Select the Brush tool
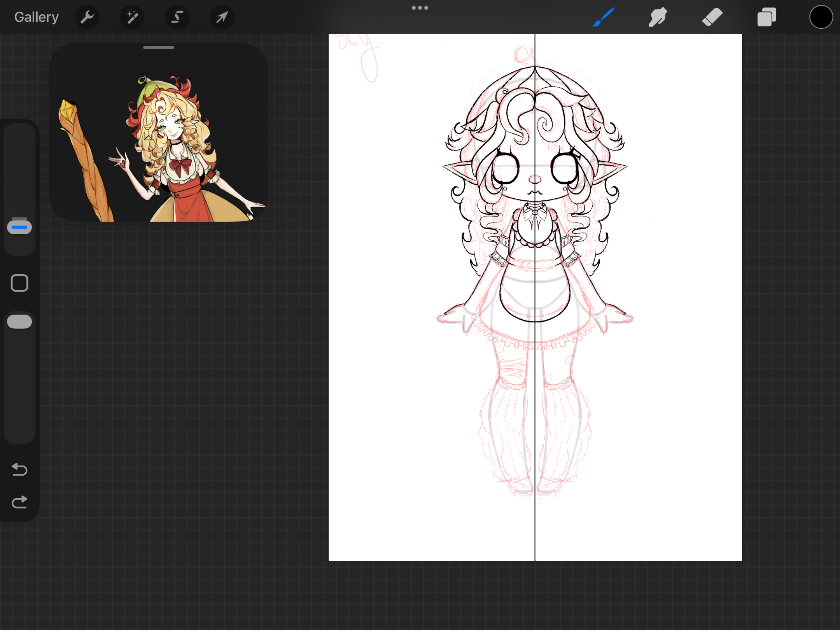Screen dimensions: 840x630 [x=603, y=17]
